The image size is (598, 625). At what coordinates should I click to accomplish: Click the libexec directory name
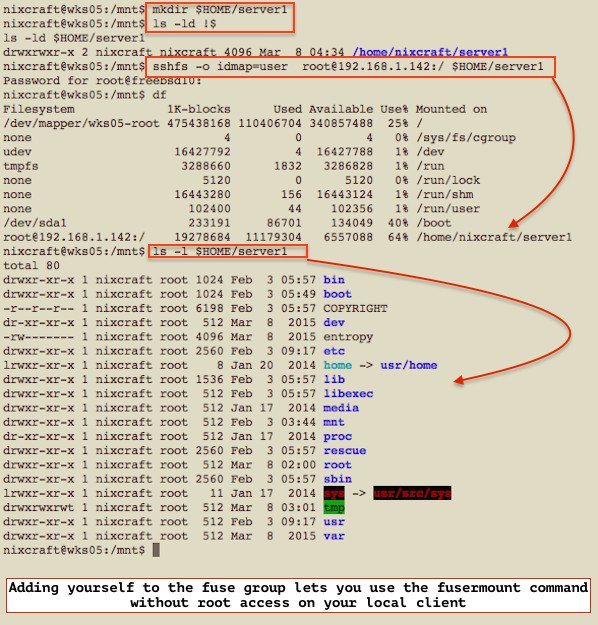pos(348,394)
